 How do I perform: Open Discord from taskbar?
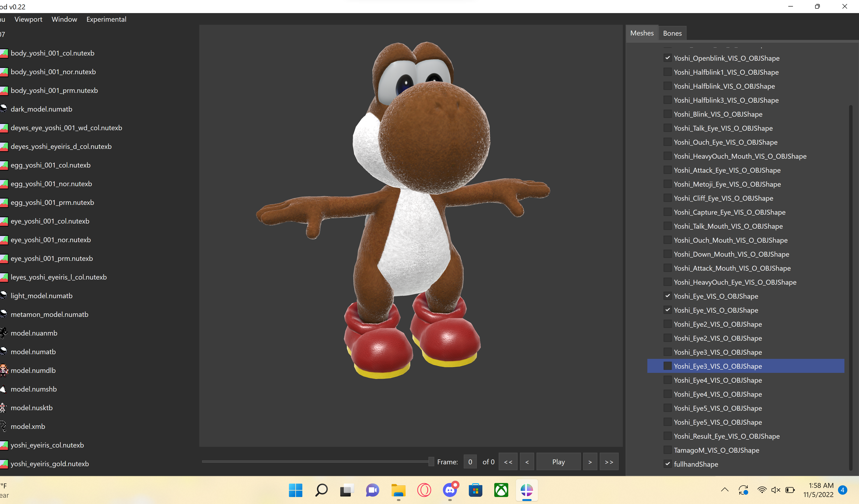450,490
